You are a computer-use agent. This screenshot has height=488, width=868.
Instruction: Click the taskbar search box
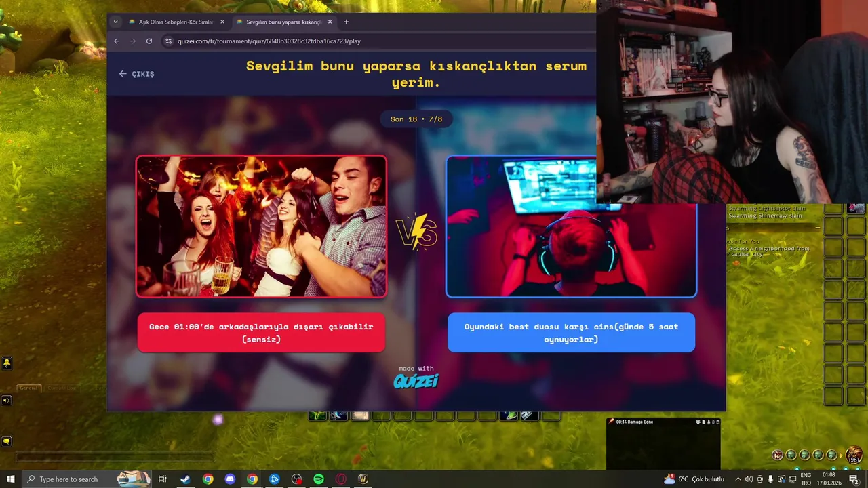[86, 479]
